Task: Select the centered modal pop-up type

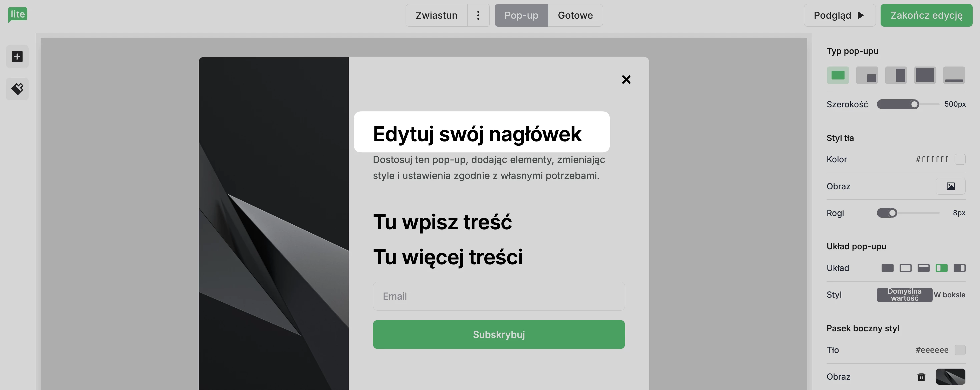Action: coord(838,75)
